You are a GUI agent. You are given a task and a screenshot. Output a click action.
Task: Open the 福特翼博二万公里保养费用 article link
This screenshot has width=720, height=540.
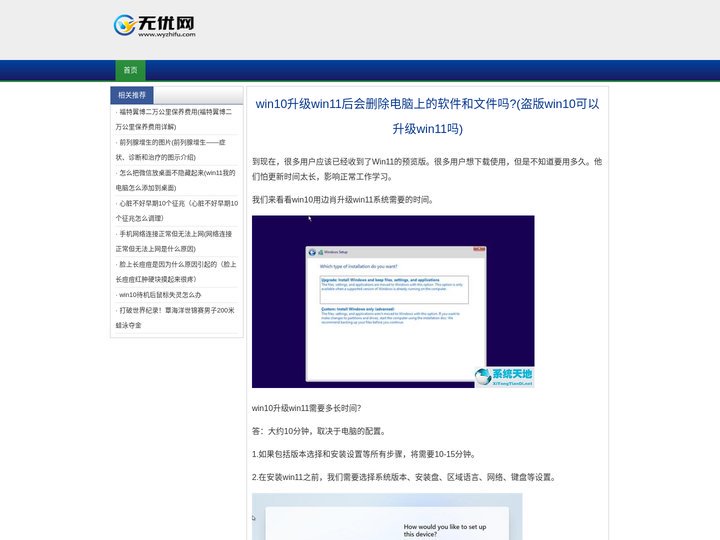click(174, 119)
